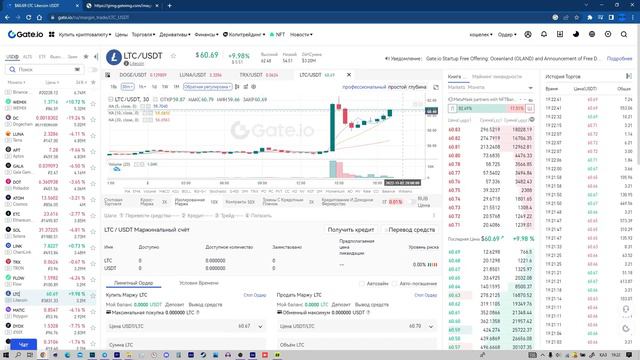Click the round settings icon in header
Image resolution: width=640 pixels, height=360 pixels.
click(608, 35)
